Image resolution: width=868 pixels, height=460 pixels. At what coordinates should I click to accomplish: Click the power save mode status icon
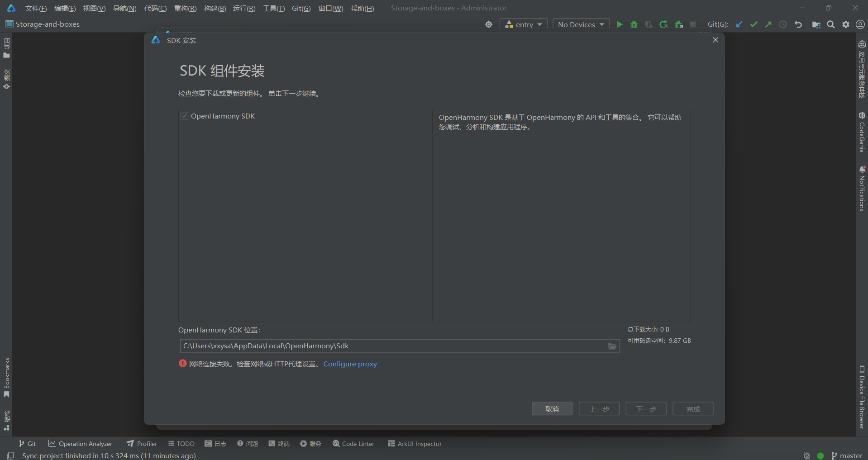[807, 455]
